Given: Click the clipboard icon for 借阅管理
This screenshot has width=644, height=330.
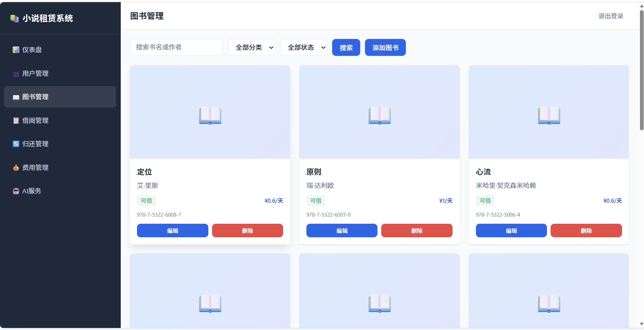Looking at the screenshot, I should (16, 120).
